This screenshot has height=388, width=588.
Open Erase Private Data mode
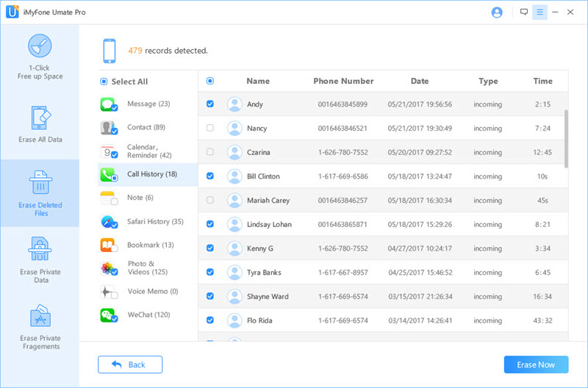(40, 260)
